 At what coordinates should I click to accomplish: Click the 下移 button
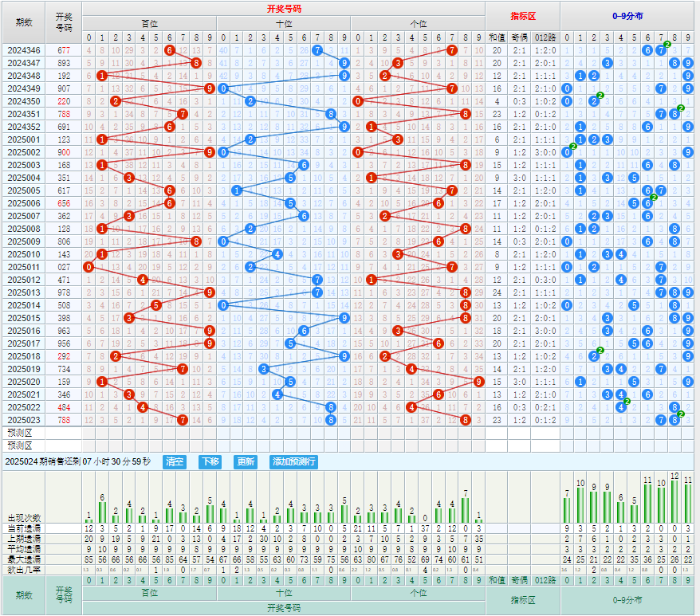210,461
